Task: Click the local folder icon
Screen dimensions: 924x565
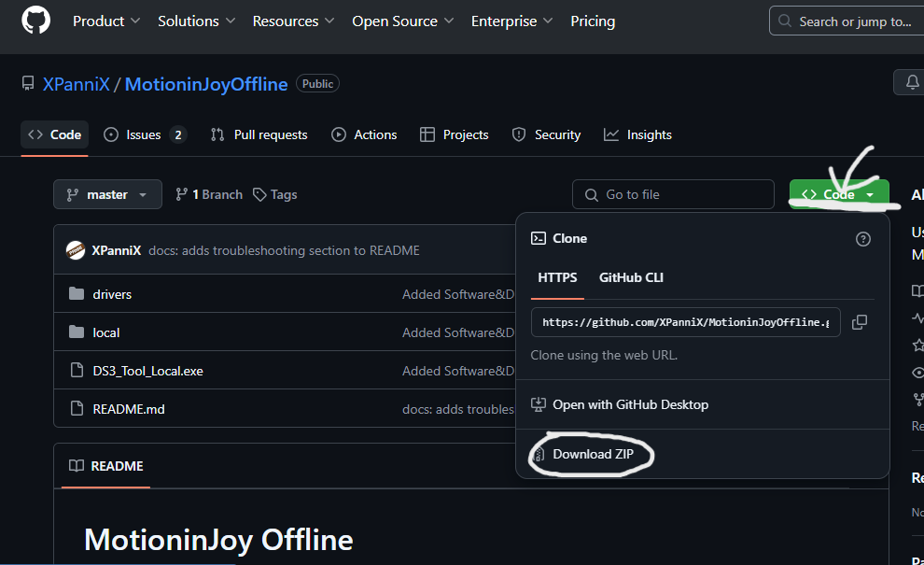Action: coord(77,332)
